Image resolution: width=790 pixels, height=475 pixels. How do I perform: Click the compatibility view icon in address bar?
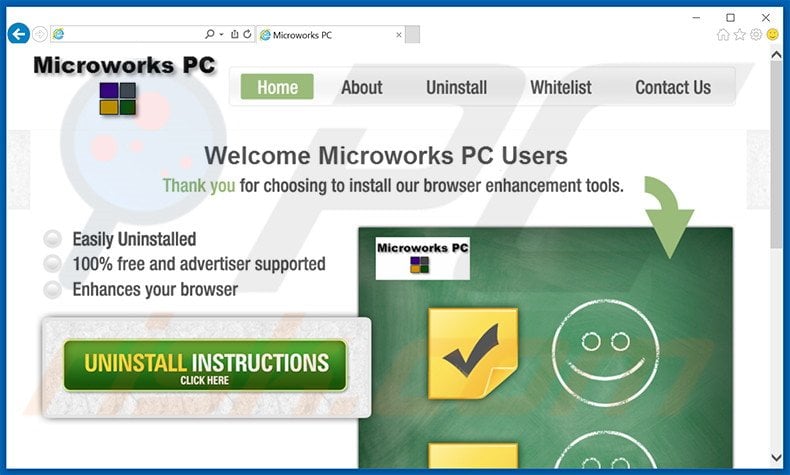click(x=234, y=34)
